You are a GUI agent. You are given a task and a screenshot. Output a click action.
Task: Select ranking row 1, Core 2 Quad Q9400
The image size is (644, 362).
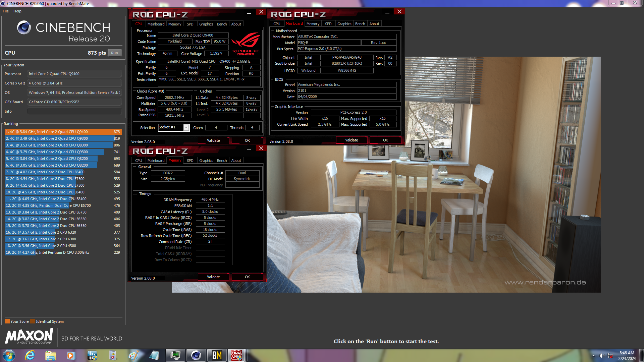coord(63,132)
